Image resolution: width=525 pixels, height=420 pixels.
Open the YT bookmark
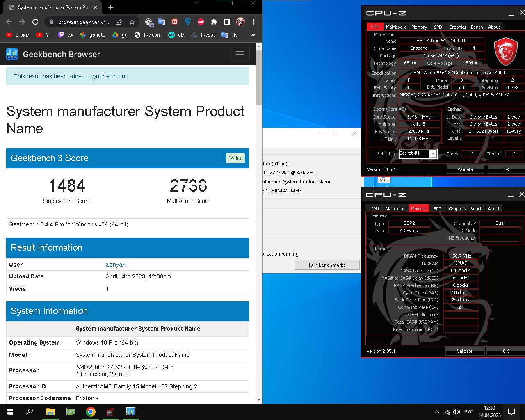pos(44,35)
